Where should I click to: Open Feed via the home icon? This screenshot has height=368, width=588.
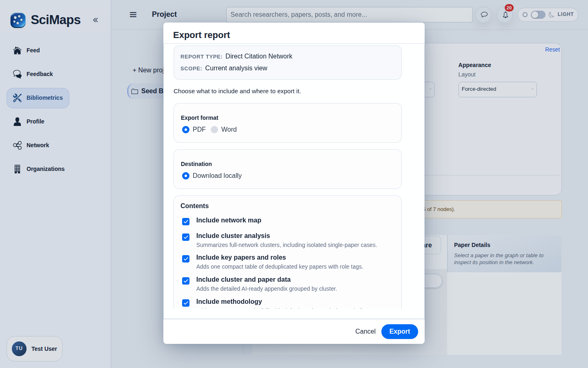(17, 50)
